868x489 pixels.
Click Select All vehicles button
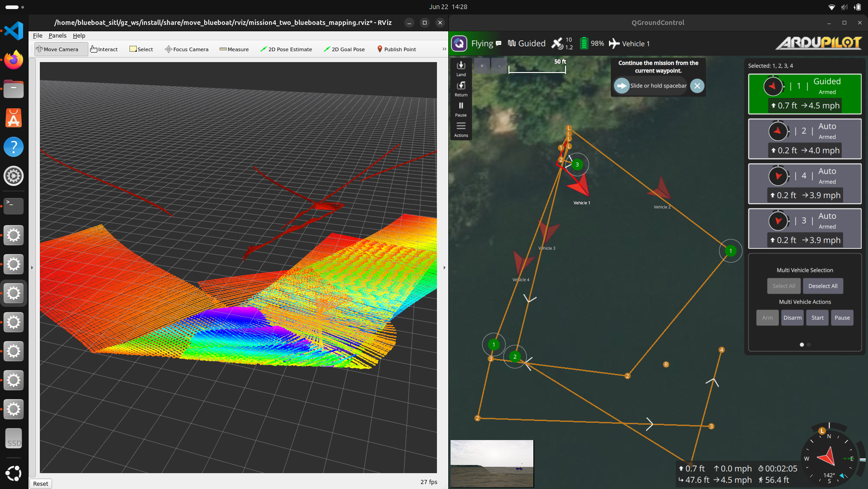click(x=783, y=286)
